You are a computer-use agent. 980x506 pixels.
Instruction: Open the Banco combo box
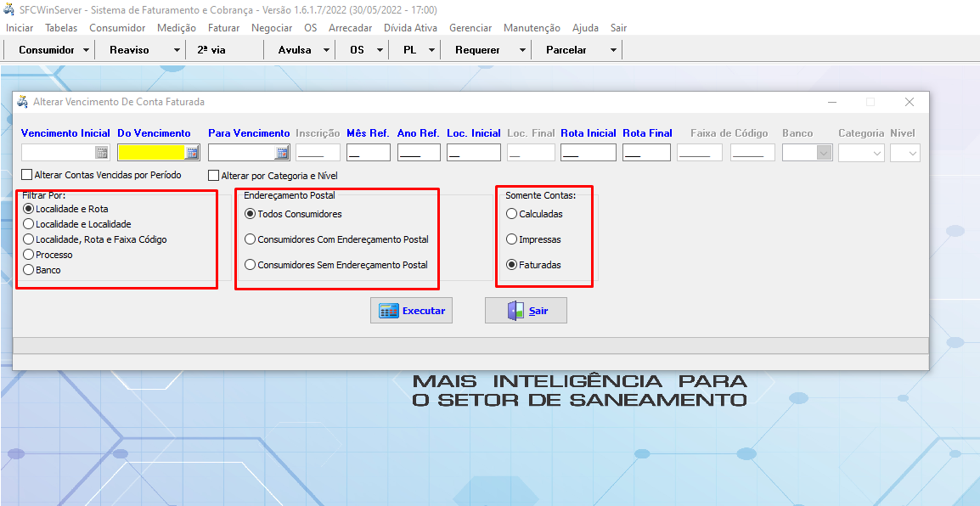[823, 153]
